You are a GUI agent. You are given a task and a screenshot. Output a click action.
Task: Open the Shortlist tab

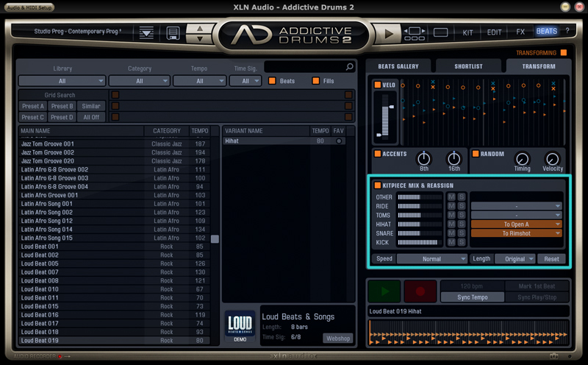(468, 66)
